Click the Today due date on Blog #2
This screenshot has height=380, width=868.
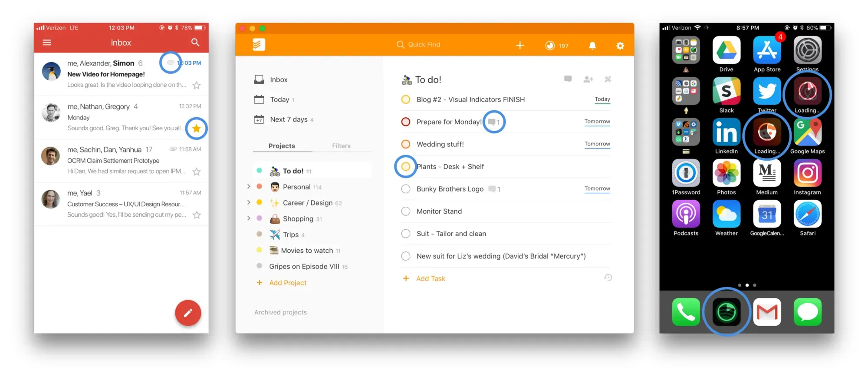pyautogui.click(x=602, y=99)
